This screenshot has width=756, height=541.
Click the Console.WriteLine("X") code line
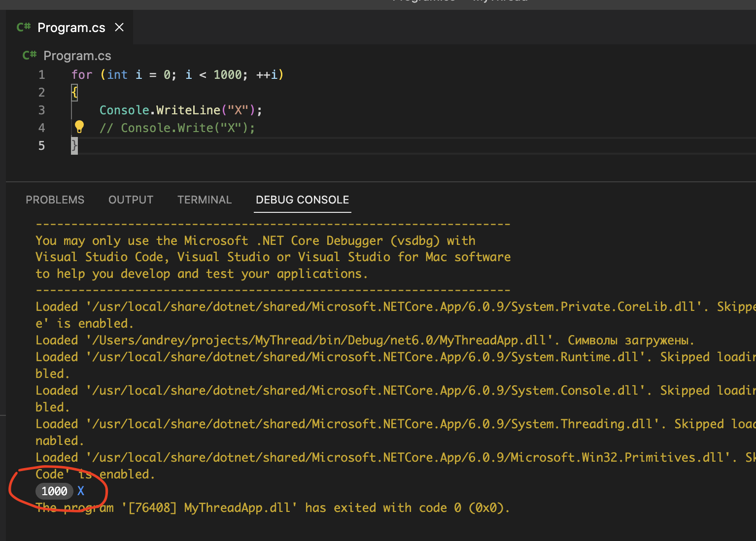[181, 110]
